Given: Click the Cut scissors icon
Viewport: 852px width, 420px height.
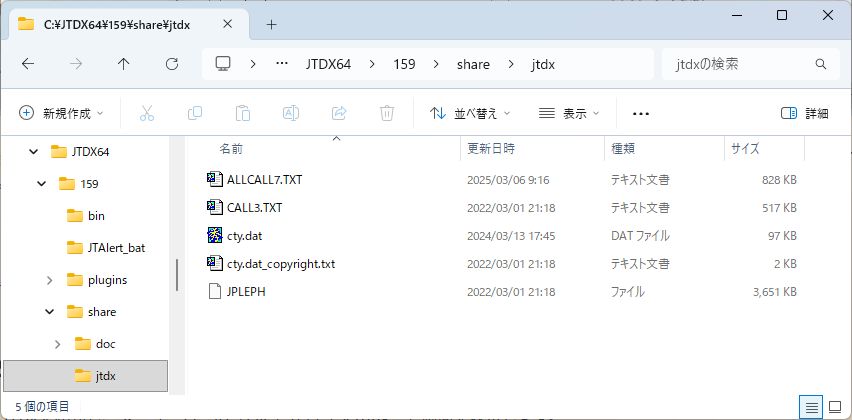Looking at the screenshot, I should 147,113.
